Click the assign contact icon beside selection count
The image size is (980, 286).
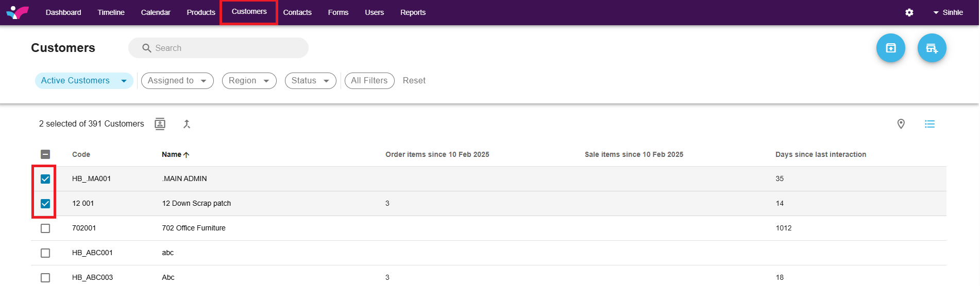160,124
